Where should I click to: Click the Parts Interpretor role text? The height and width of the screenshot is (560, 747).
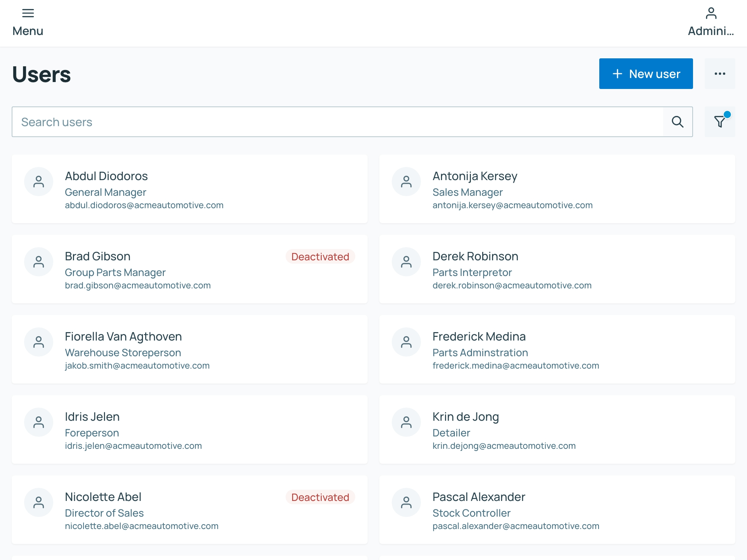(472, 272)
